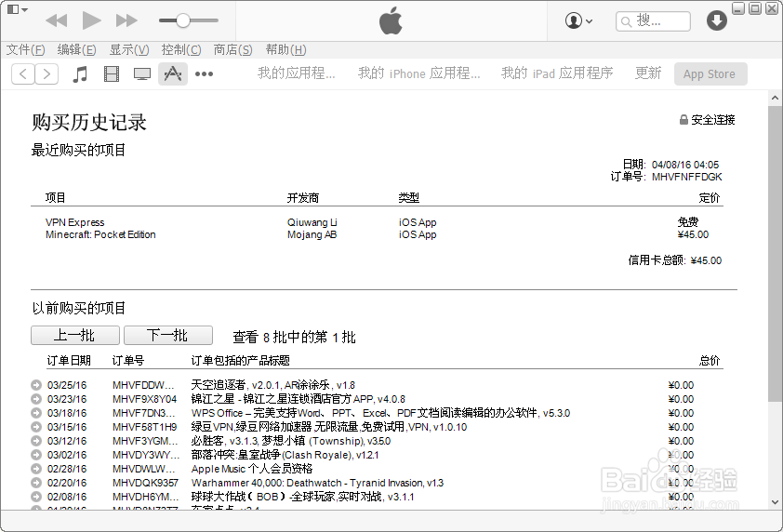Screen dimensions: 783x532
Task: Open order details arrow for 02/20/16
Action: 35,483
